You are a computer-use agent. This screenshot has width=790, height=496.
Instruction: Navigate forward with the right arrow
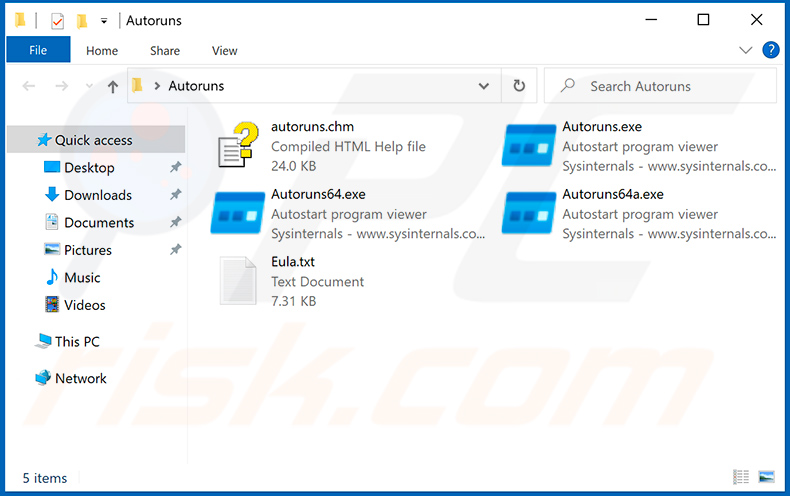pyautogui.click(x=61, y=86)
